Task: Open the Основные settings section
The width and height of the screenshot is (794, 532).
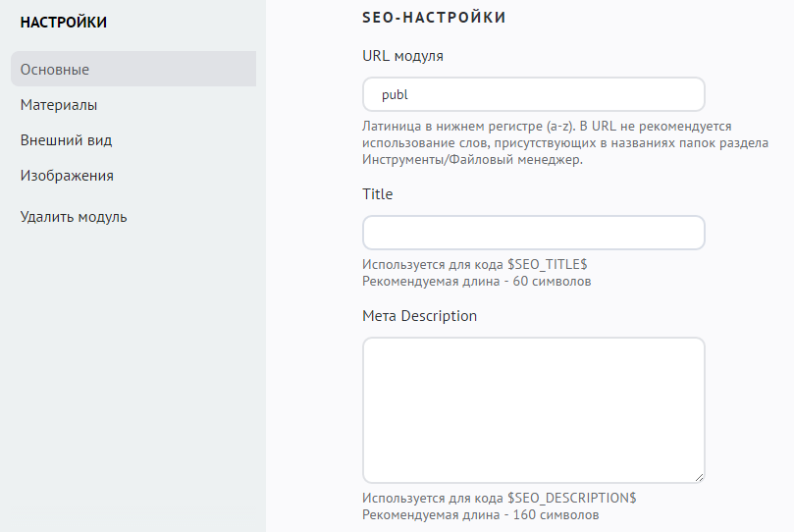Action: coord(55,70)
